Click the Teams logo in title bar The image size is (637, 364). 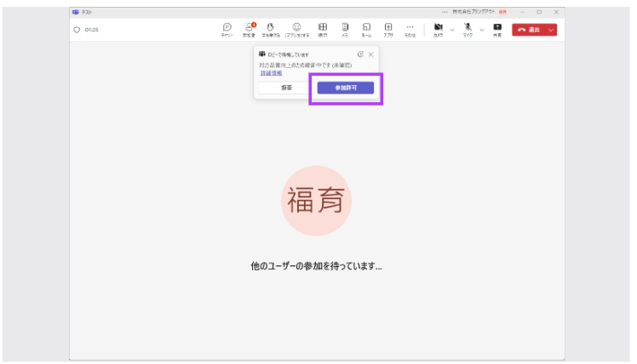click(x=76, y=12)
